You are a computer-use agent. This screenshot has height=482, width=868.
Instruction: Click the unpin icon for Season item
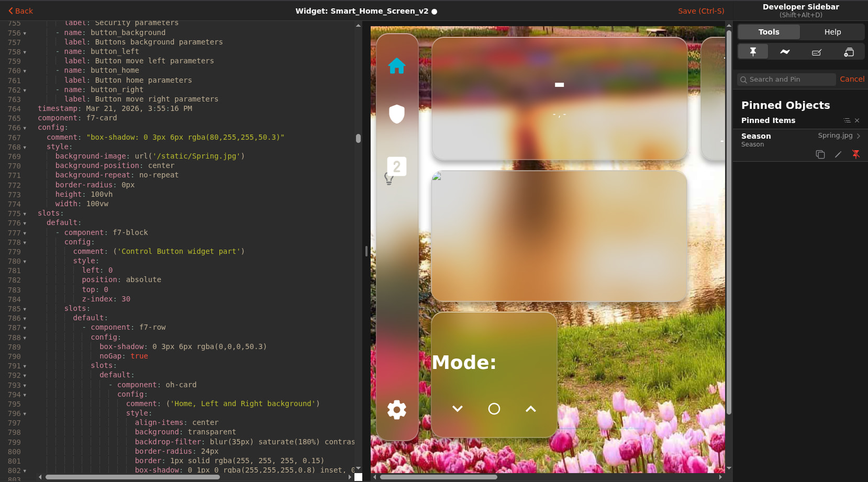click(855, 154)
